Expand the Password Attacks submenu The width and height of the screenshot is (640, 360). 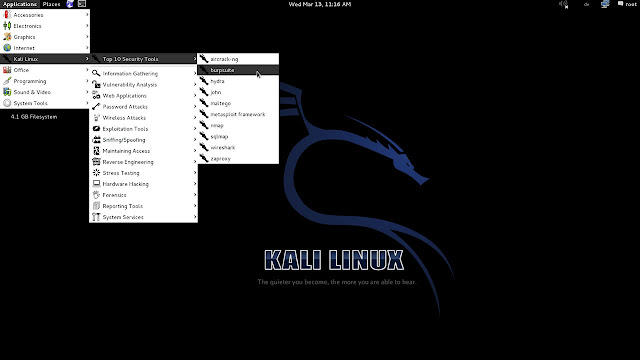(x=144, y=107)
